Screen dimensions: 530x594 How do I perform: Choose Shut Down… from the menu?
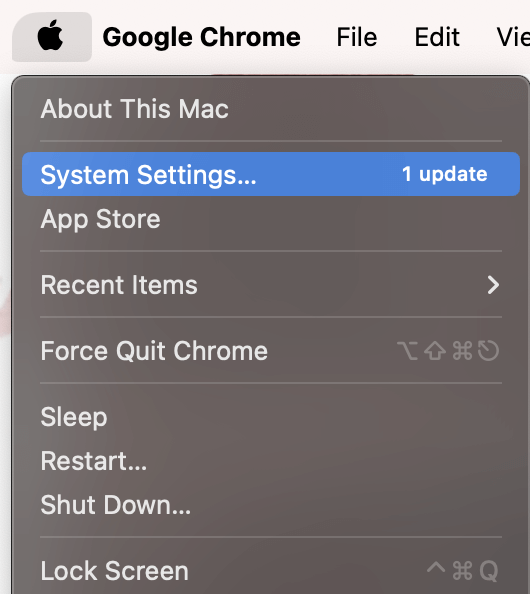[271, 505]
